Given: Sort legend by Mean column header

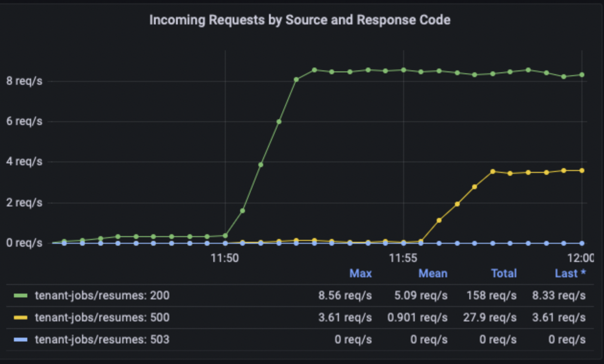Looking at the screenshot, I should pyautogui.click(x=433, y=273).
